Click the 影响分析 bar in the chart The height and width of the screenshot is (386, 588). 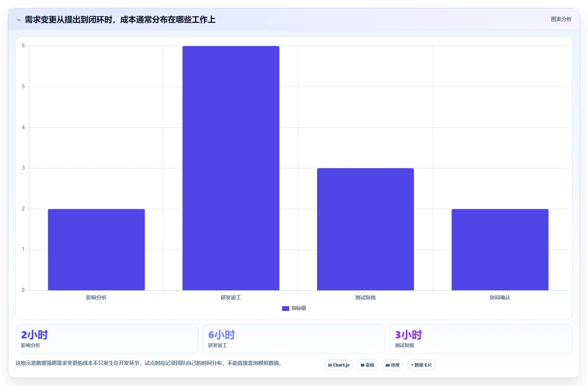click(96, 249)
